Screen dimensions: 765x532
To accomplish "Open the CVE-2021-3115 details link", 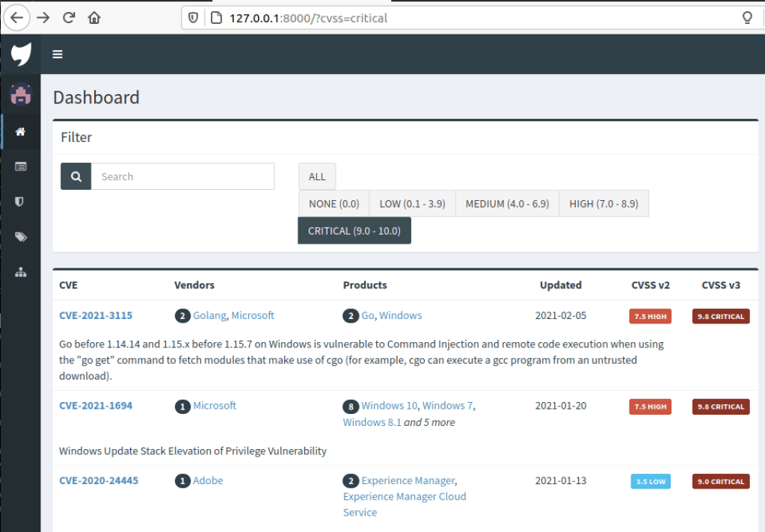I will 96,315.
